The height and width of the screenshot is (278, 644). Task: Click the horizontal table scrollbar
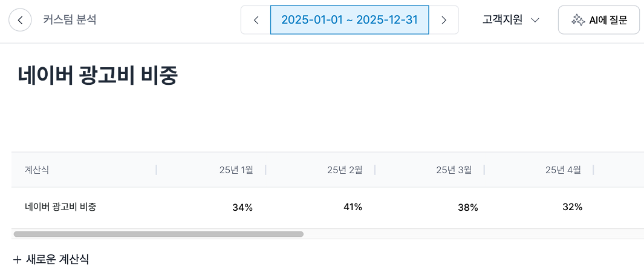pyautogui.click(x=158, y=234)
